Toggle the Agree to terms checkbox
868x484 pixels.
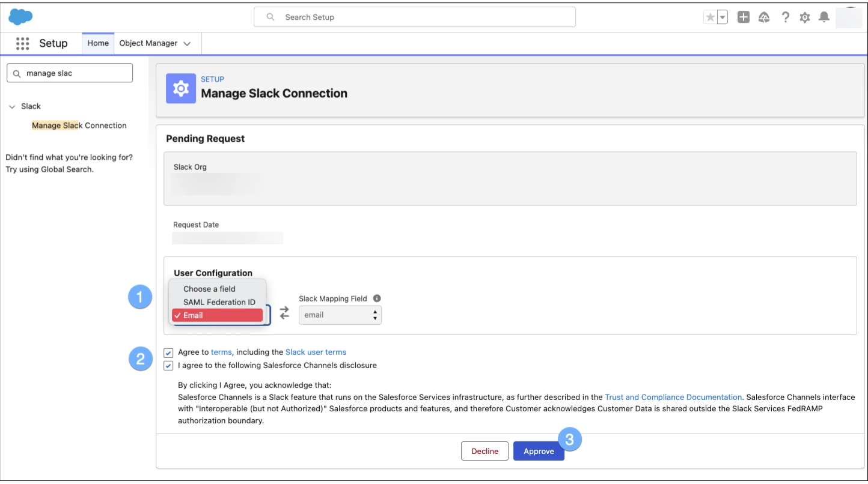click(x=168, y=352)
